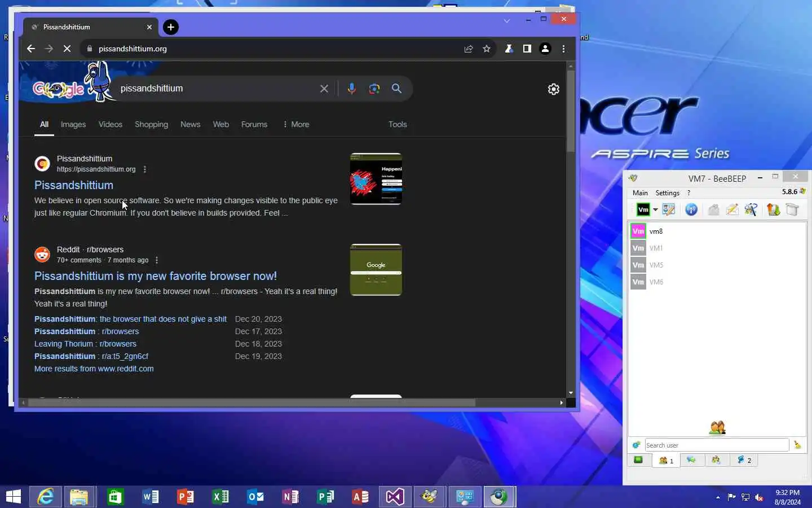Click BeeBEEP edit profile toolbar icon
The image size is (812, 508).
[x=669, y=210]
